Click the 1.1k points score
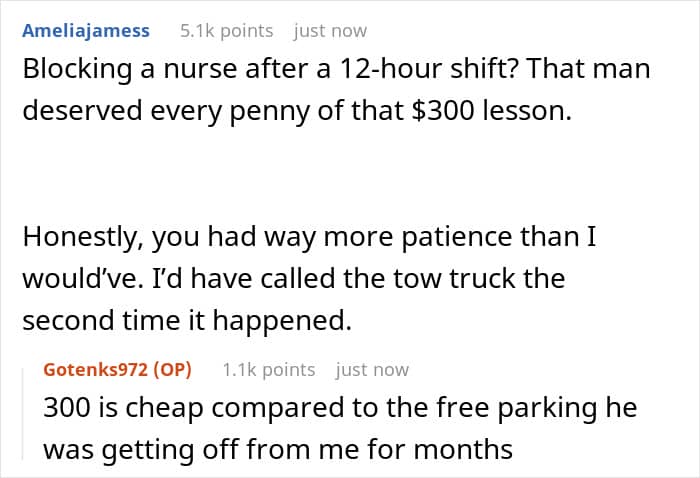 pyautogui.click(x=268, y=370)
